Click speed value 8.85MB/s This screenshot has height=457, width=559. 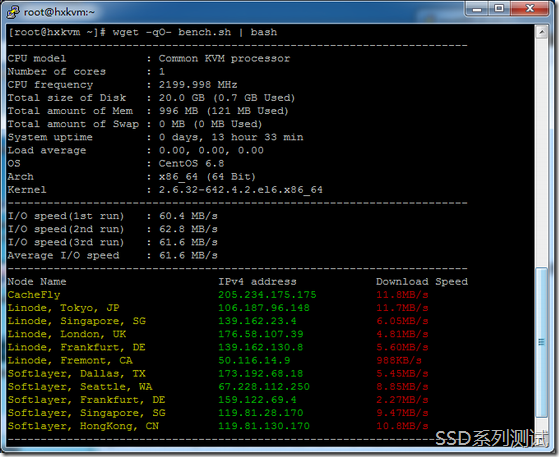point(402,387)
